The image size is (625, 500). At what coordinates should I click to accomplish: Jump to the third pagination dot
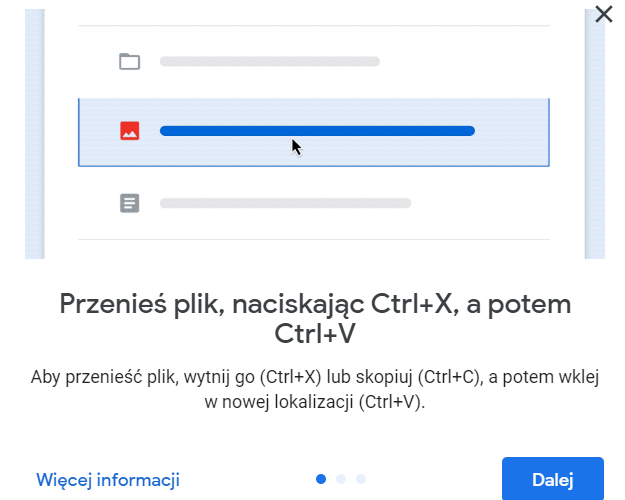(x=361, y=479)
